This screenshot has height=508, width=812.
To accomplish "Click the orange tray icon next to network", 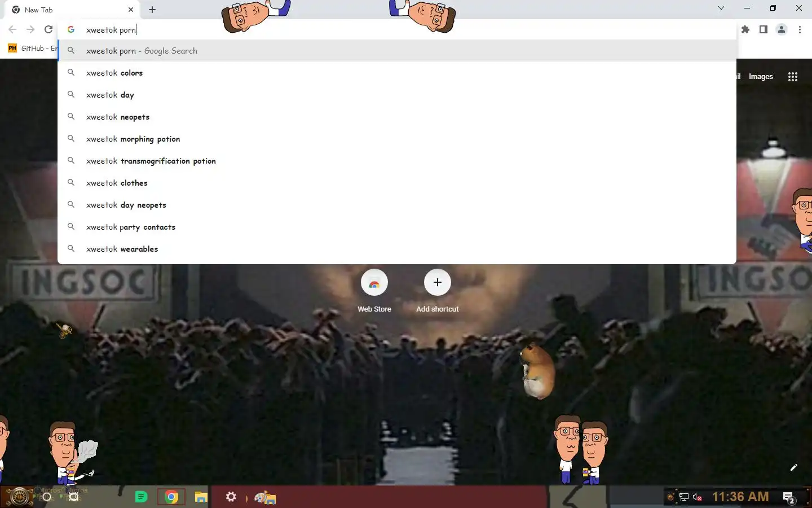I will (x=671, y=497).
